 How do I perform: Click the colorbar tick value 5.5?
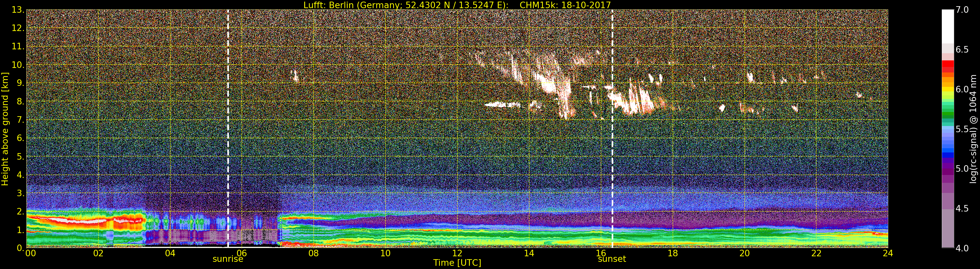(x=962, y=129)
